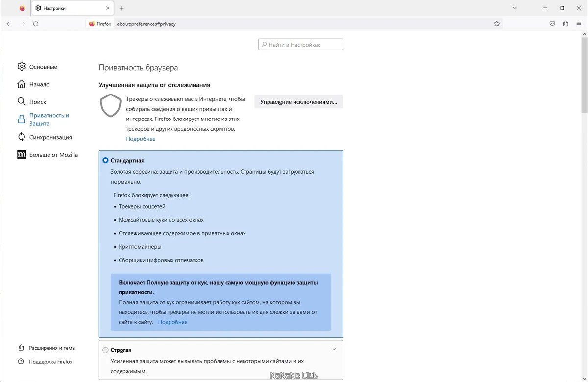Image resolution: width=588 pixels, height=382 pixels.
Task: Click the Приватность браузера heading
Action: [x=139, y=68]
